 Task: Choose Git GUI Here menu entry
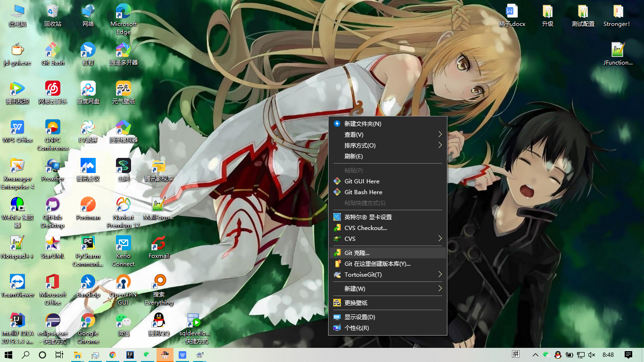point(388,181)
